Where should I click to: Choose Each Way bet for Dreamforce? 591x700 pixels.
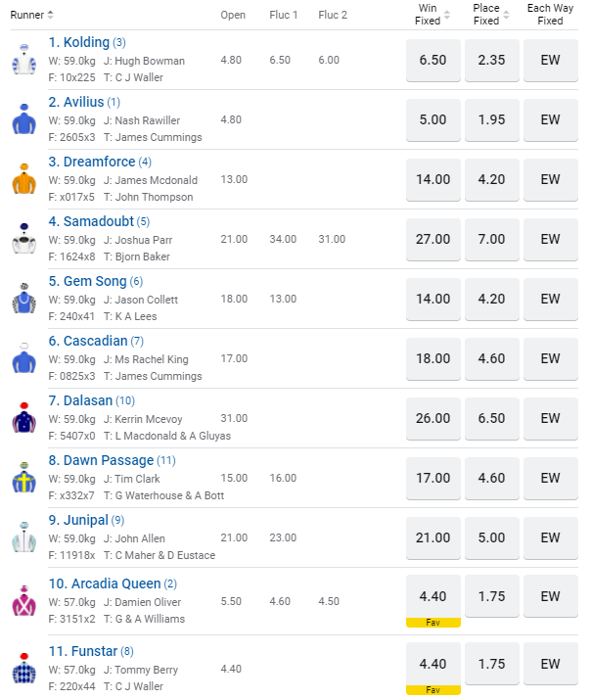pos(551,179)
